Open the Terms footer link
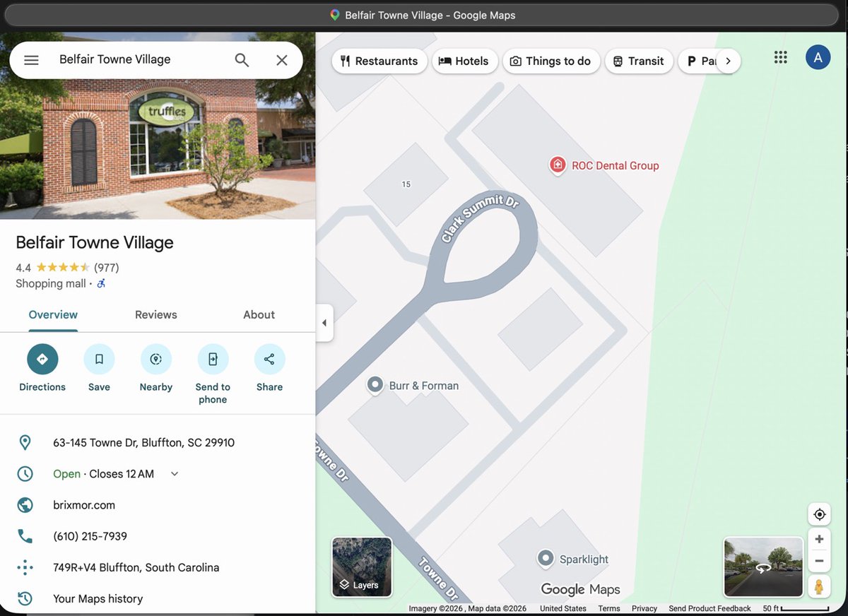This screenshot has width=848, height=616. point(609,608)
